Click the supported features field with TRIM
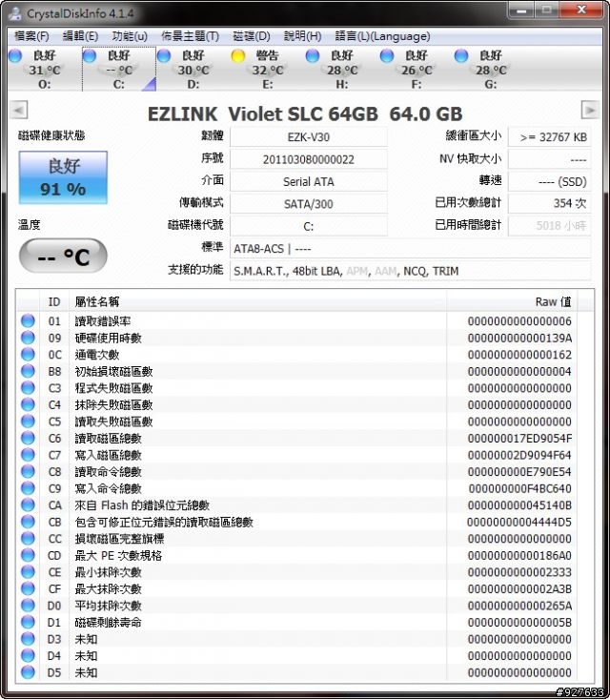The height and width of the screenshot is (700, 610). coord(411,271)
